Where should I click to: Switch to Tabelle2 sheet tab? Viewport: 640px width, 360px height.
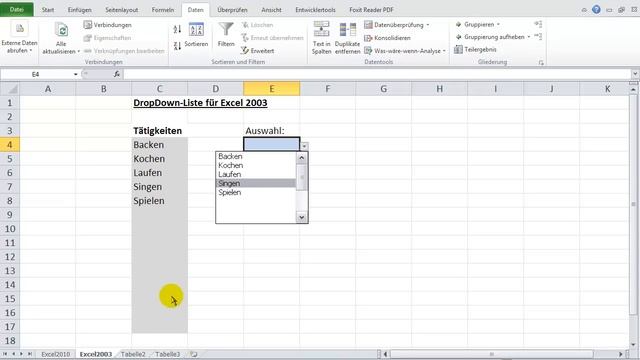(133, 354)
